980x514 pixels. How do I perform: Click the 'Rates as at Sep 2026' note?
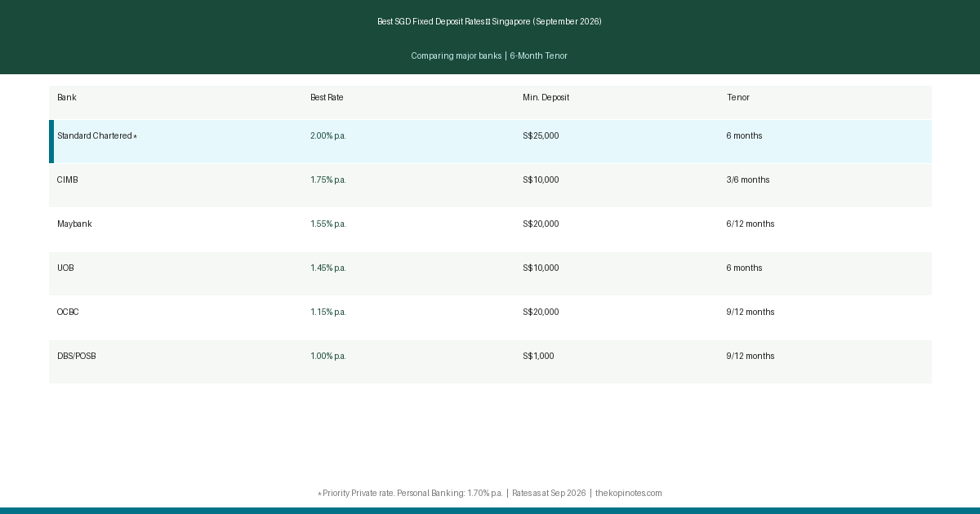[x=549, y=494]
